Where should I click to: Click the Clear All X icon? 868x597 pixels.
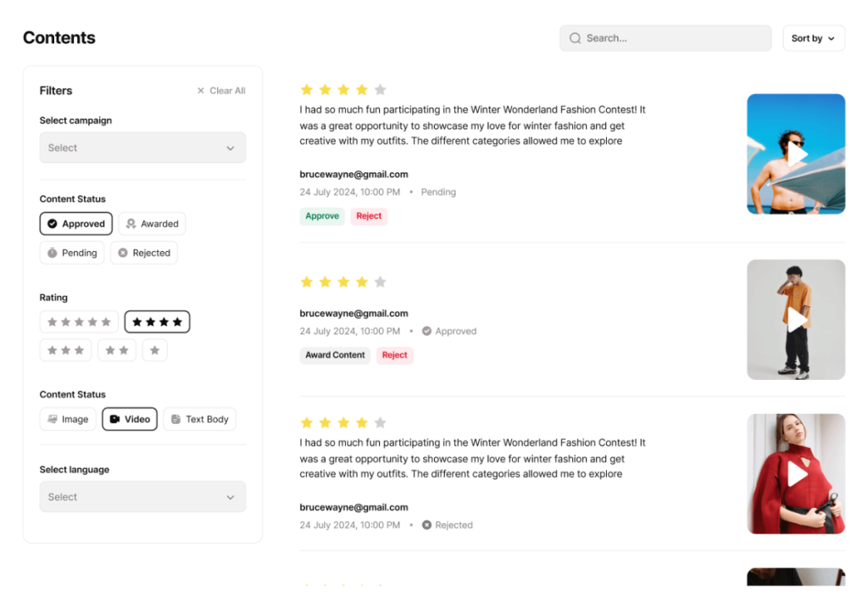pyautogui.click(x=201, y=91)
